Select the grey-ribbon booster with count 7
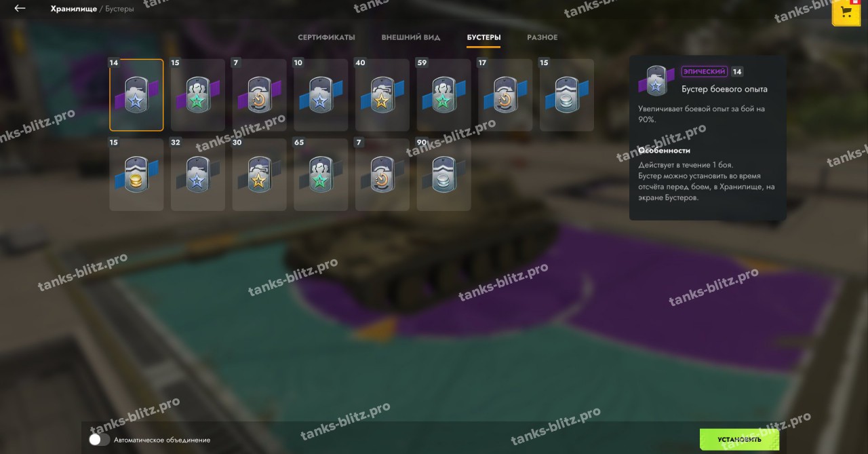The height and width of the screenshot is (454, 868). 382,174
